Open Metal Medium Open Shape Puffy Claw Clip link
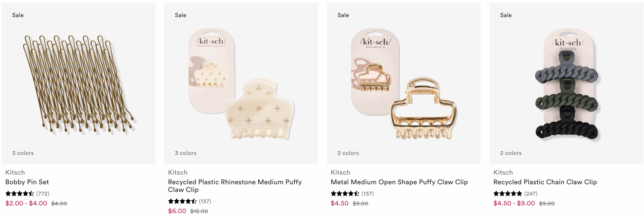The height and width of the screenshot is (216, 644). coord(399,182)
